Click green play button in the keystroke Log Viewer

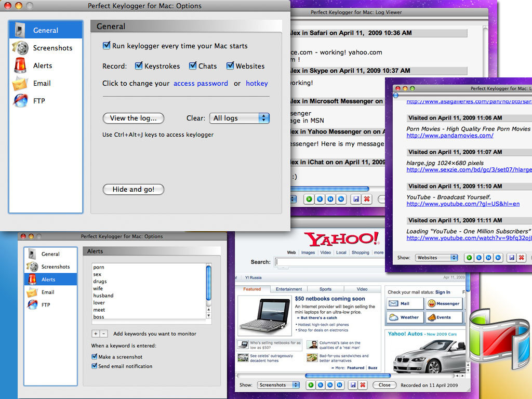pos(309,199)
